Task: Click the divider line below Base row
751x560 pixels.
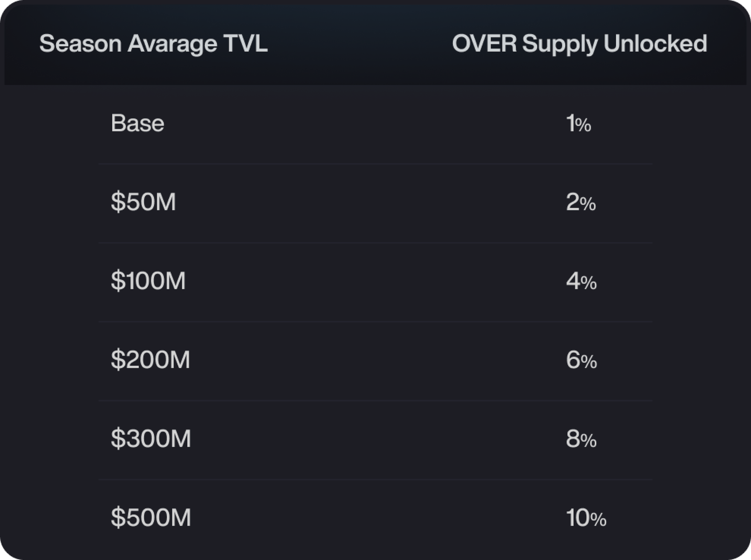Action: click(x=375, y=164)
